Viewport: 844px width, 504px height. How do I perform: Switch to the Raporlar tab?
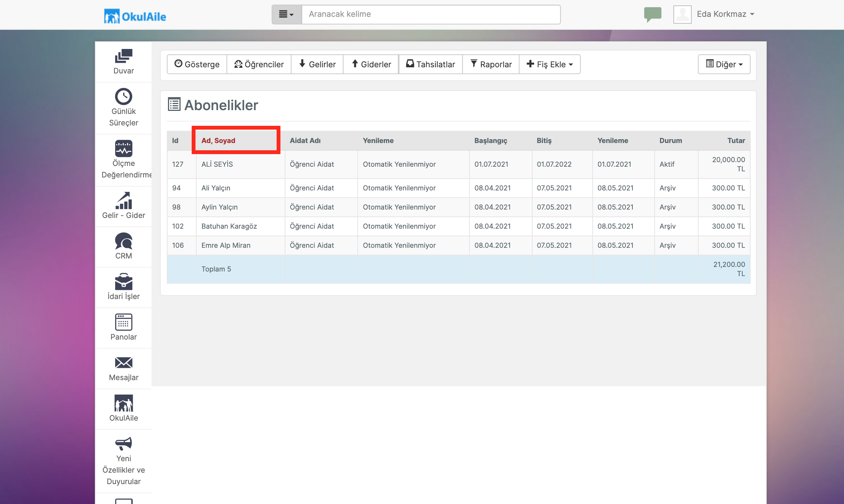point(491,64)
